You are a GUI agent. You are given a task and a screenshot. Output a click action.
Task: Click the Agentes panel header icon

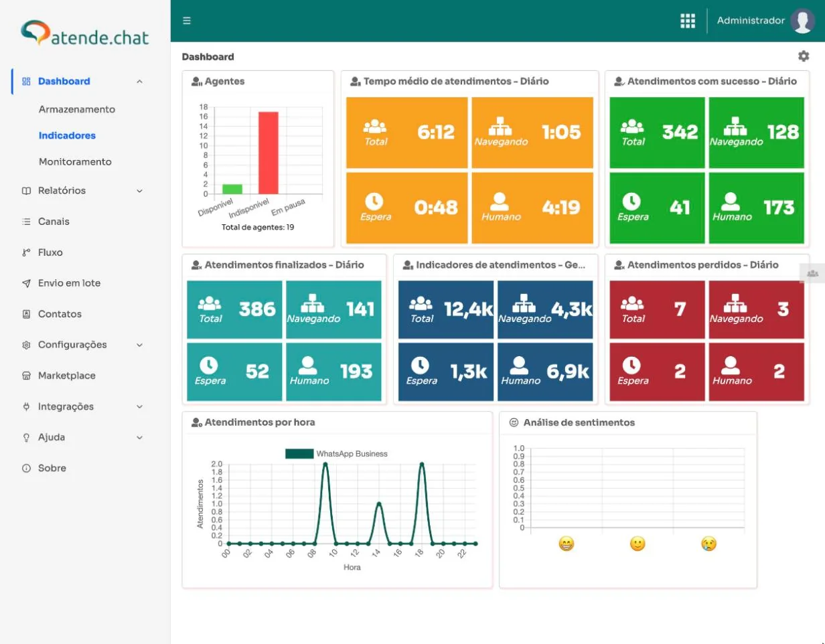pos(196,82)
